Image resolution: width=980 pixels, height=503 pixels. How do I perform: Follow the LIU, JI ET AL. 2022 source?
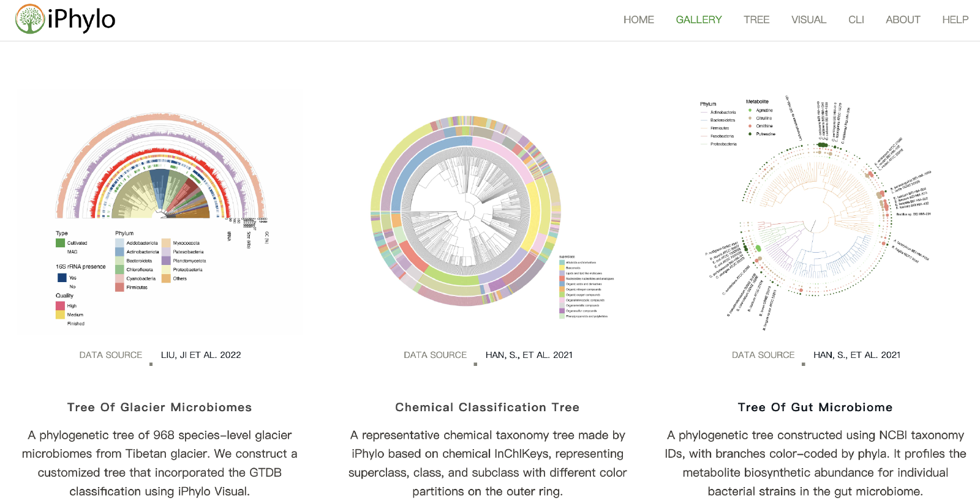coord(201,355)
